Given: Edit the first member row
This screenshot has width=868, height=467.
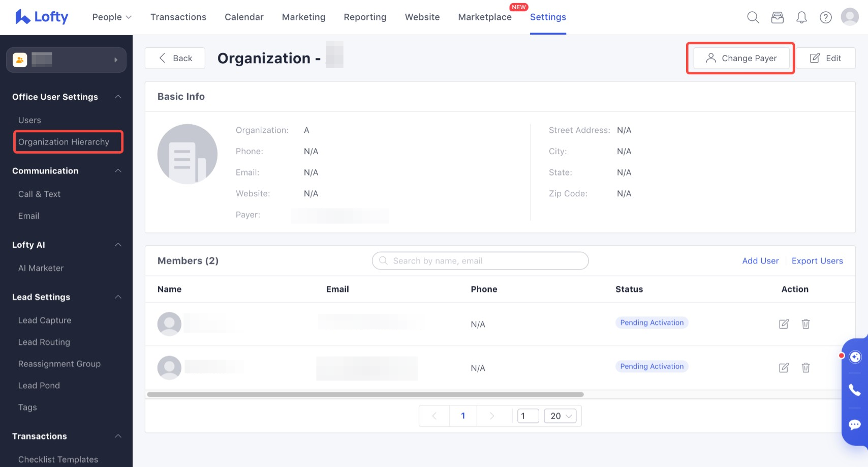Looking at the screenshot, I should pyautogui.click(x=784, y=324).
